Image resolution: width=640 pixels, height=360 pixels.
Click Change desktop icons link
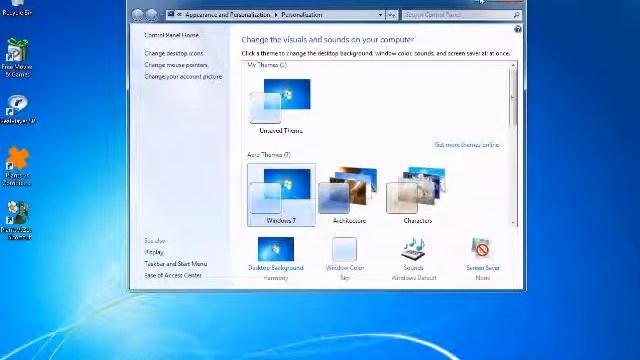click(173, 53)
